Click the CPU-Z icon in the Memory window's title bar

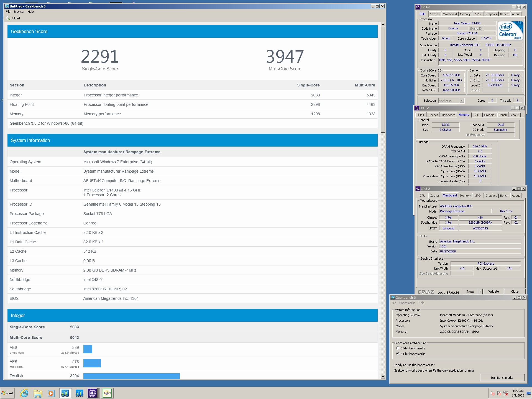click(x=417, y=108)
